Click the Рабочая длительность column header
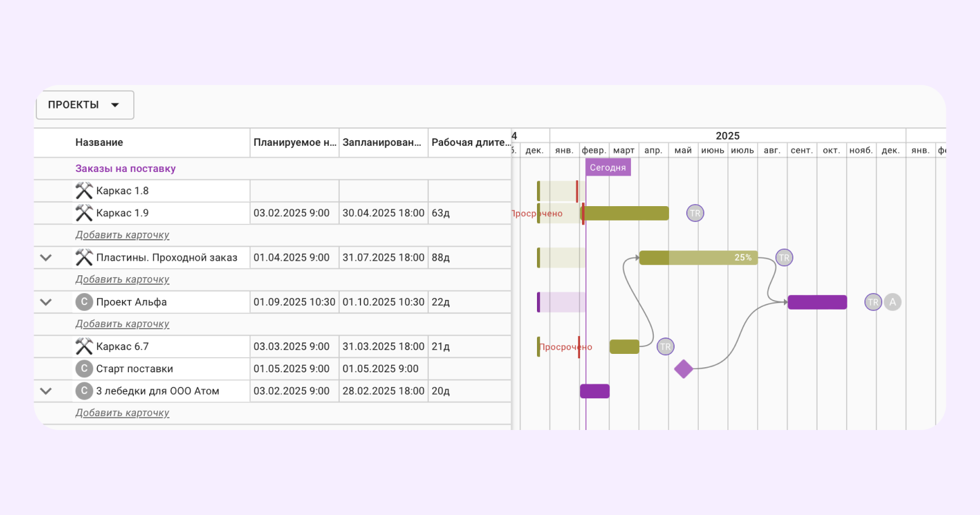The width and height of the screenshot is (980, 515). coord(470,143)
